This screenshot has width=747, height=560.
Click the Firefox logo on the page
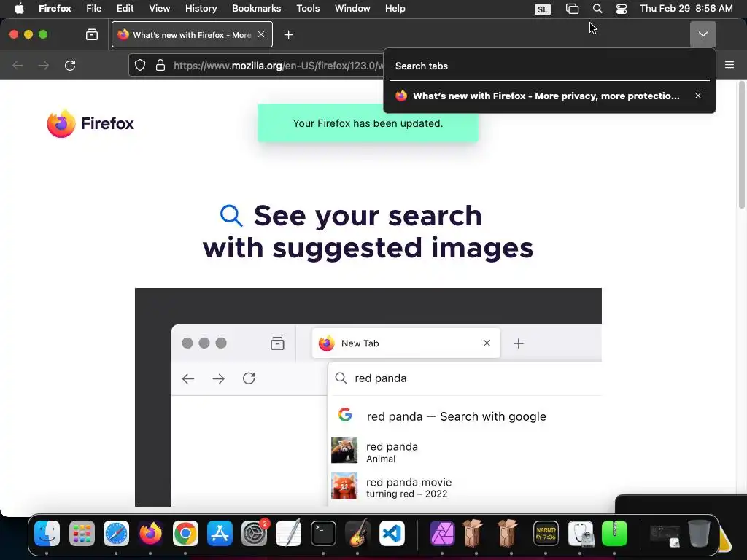pos(90,123)
